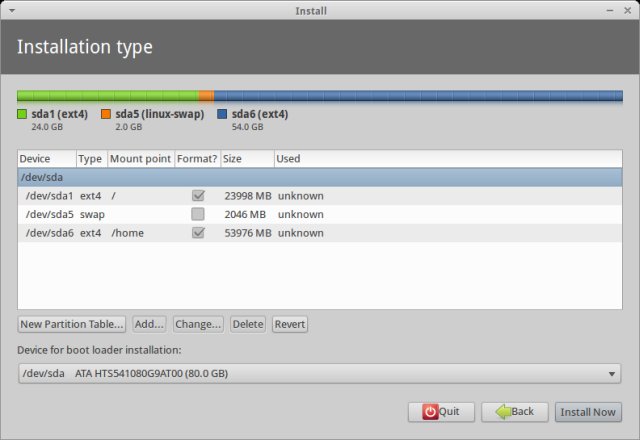Image resolution: width=640 pixels, height=440 pixels.
Task: Click Install Now to begin installation
Action: [x=588, y=412]
